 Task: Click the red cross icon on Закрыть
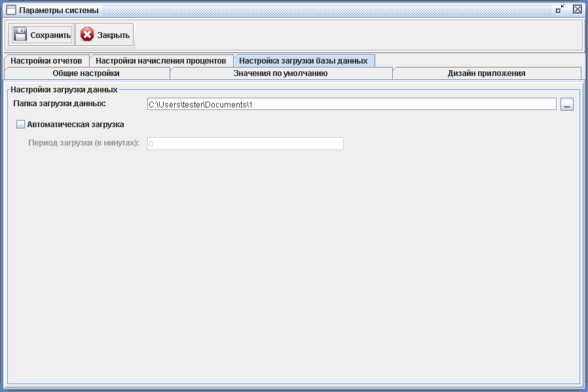pyautogui.click(x=87, y=35)
